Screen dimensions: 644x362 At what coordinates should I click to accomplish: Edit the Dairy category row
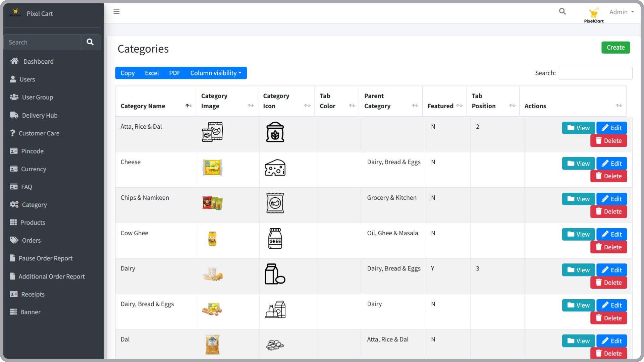click(x=611, y=270)
